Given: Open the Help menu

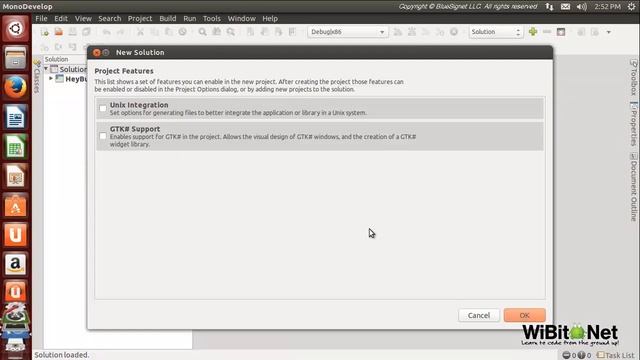Looking at the screenshot, I should pos(270,18).
